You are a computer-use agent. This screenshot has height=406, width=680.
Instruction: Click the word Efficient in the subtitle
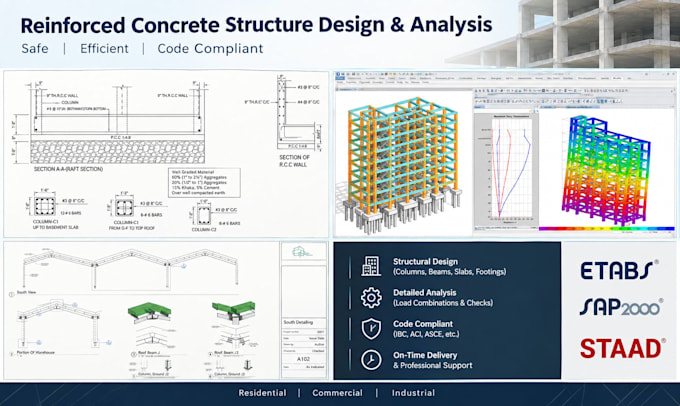[104, 49]
